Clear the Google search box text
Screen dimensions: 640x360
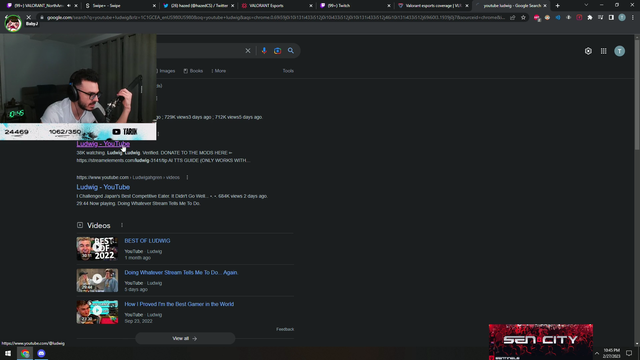coord(248,51)
